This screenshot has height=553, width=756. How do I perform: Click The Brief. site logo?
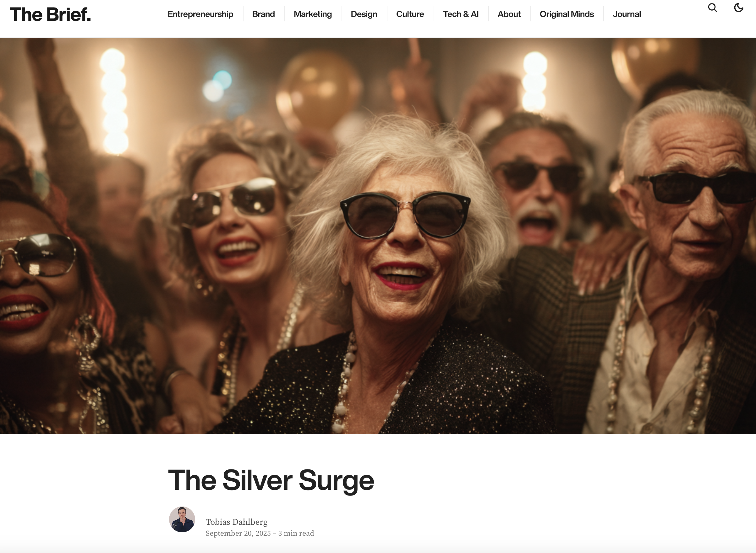[x=50, y=14]
